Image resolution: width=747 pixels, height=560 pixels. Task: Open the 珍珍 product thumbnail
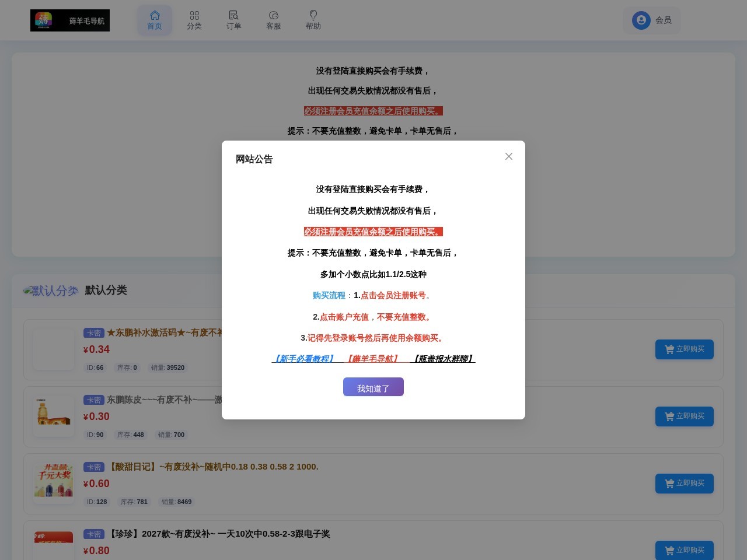(x=54, y=545)
